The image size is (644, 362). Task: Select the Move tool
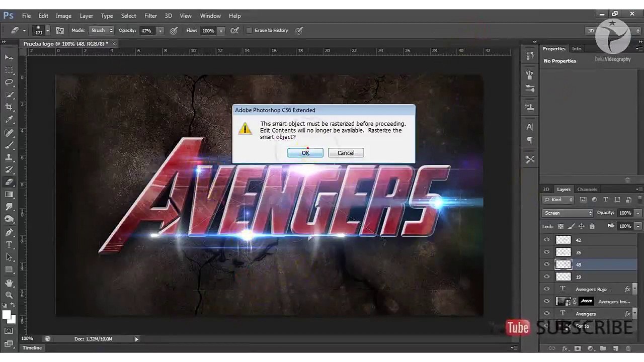[x=9, y=57]
